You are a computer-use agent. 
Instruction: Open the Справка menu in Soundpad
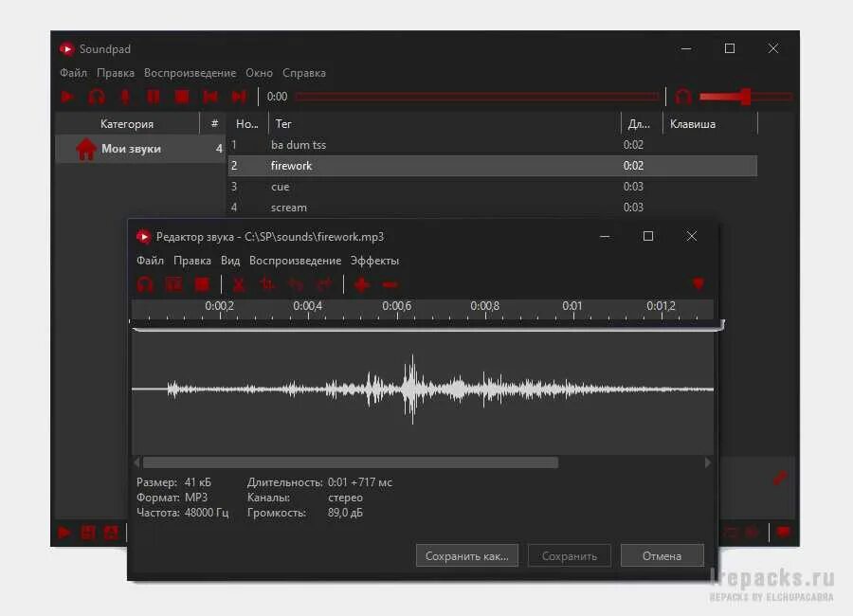click(304, 73)
